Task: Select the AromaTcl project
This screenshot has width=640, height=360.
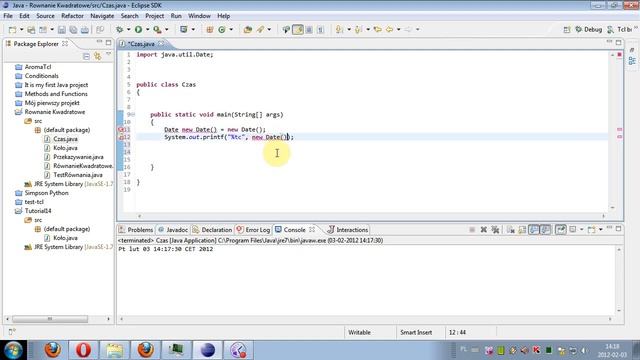Action: (38, 67)
